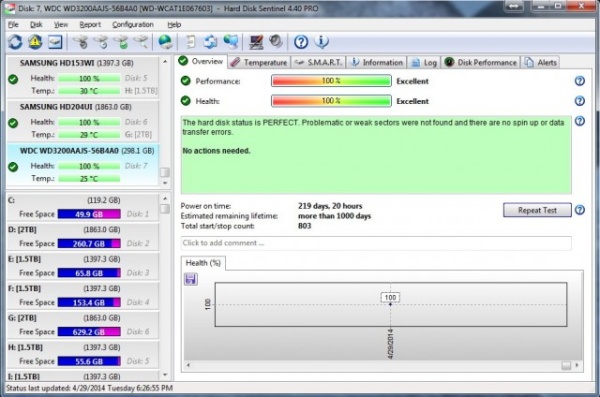
Task: Select the SAMSUNG HD204UI disk entry
Action: [x=83, y=121]
